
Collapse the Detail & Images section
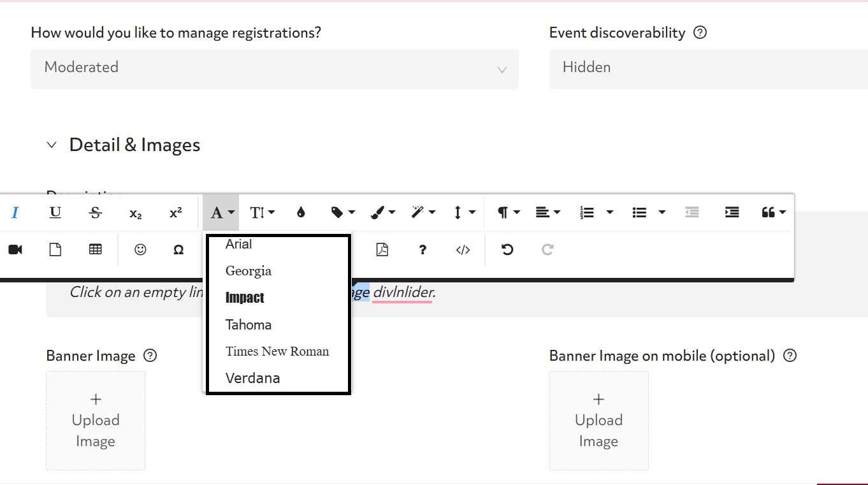coord(52,145)
